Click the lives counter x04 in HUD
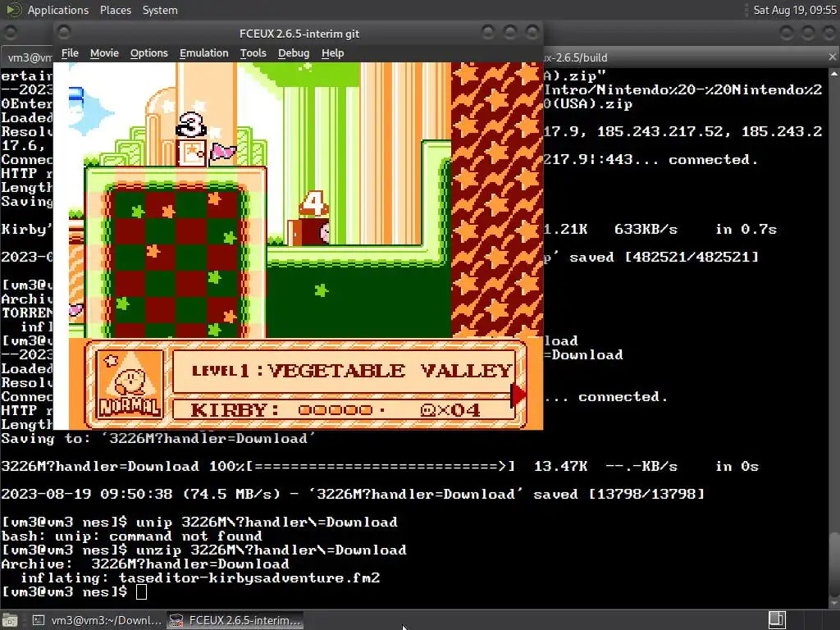840x630 pixels. click(450, 410)
